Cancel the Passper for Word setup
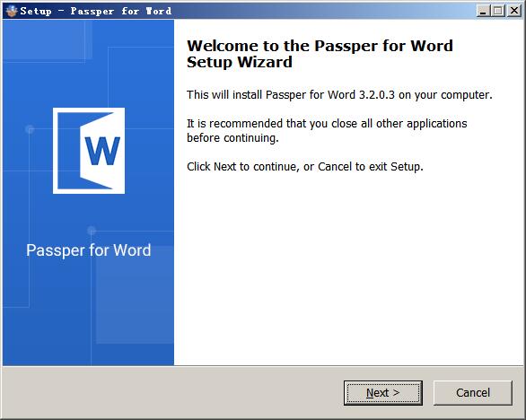This screenshot has height=420, width=526. tap(473, 392)
